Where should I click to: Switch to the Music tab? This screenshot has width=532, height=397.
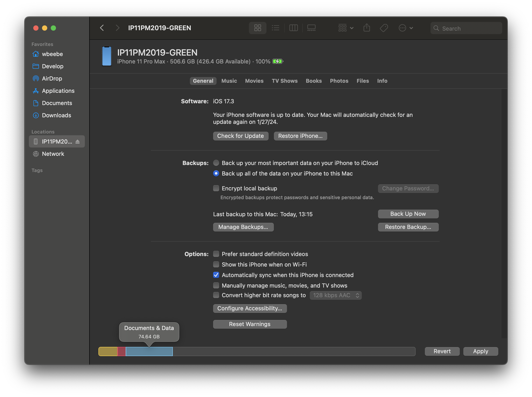tap(229, 81)
